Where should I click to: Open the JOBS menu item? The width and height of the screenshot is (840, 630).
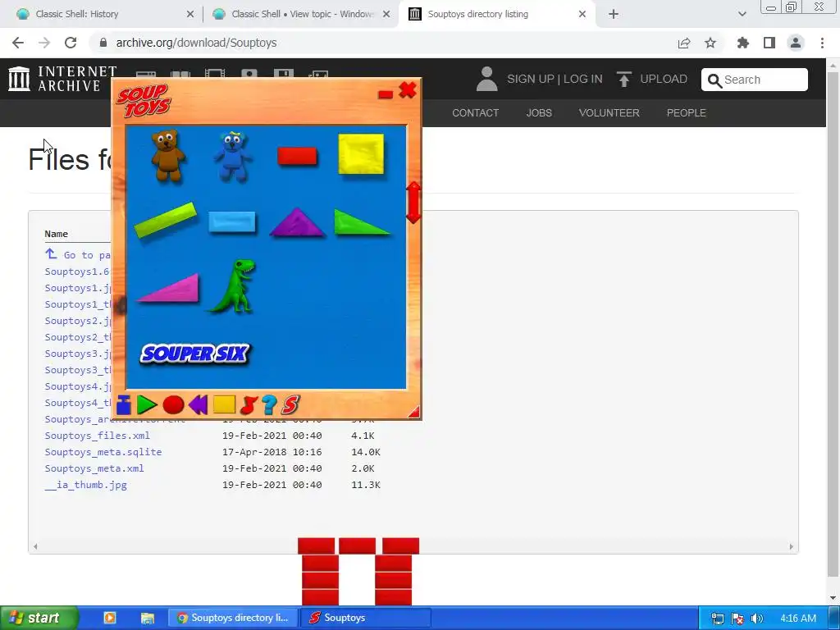[539, 113]
